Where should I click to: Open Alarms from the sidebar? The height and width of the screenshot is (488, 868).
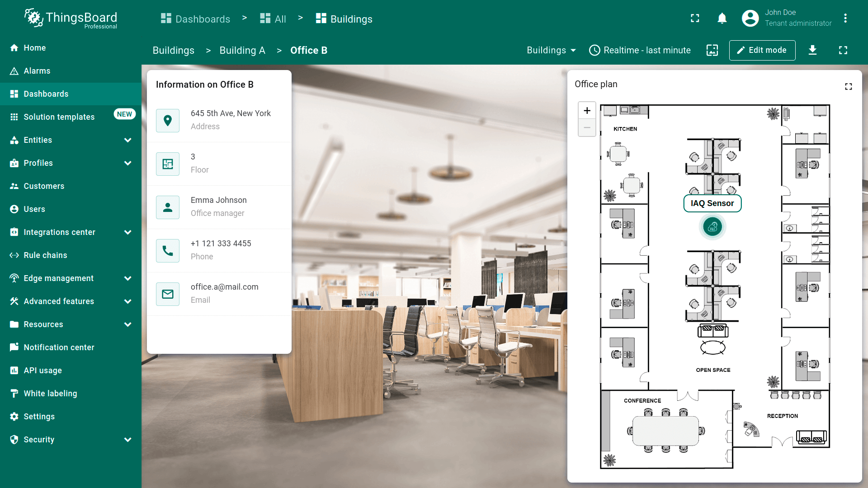tap(37, 71)
